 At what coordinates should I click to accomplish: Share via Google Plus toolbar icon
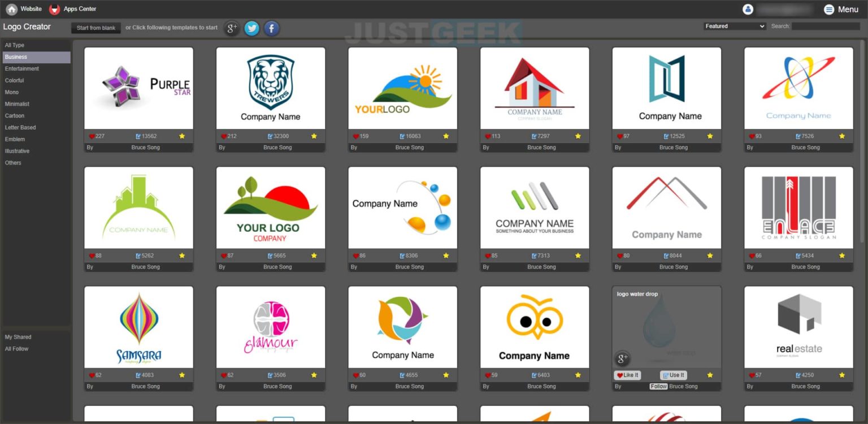click(231, 28)
